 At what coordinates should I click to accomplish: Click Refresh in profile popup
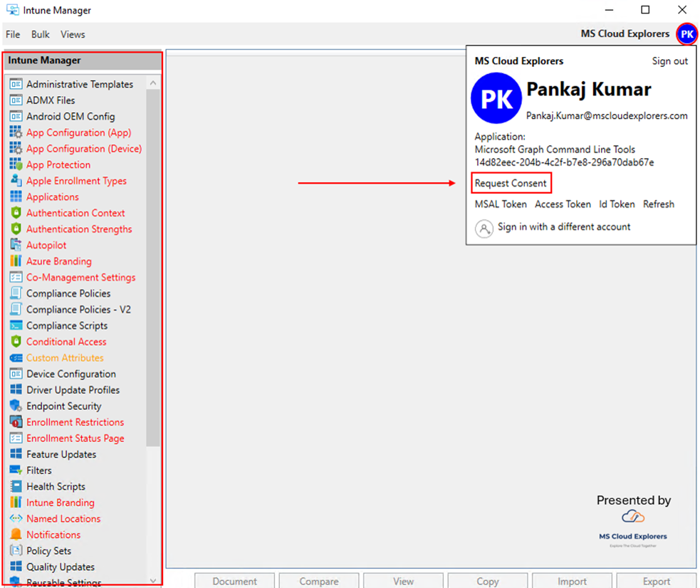coord(659,204)
